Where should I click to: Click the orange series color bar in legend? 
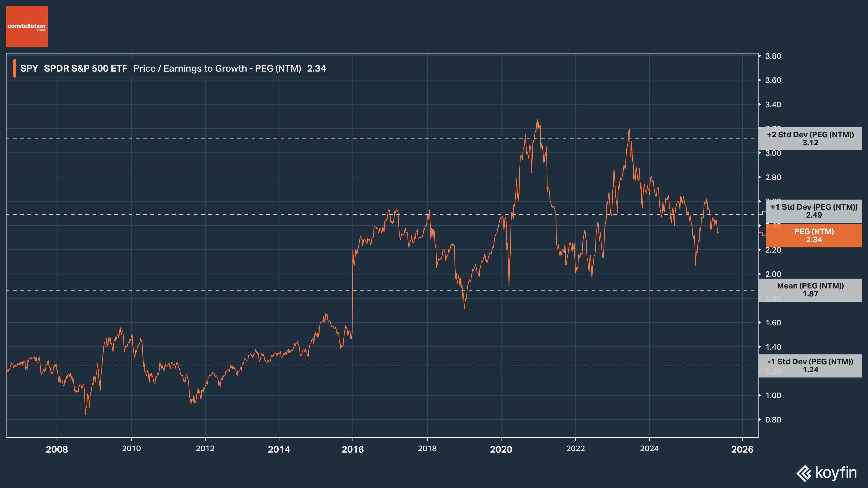tap(14, 68)
